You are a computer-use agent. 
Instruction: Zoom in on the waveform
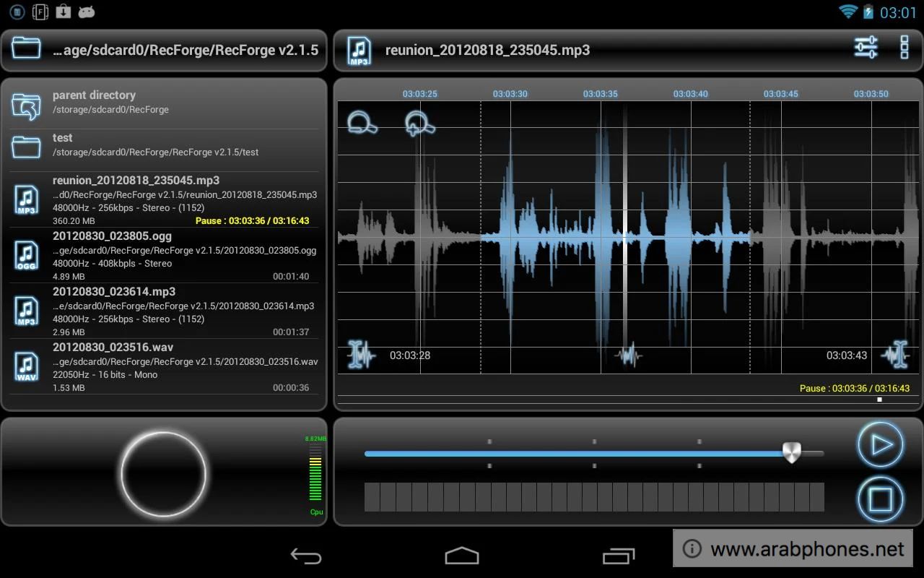[419, 124]
